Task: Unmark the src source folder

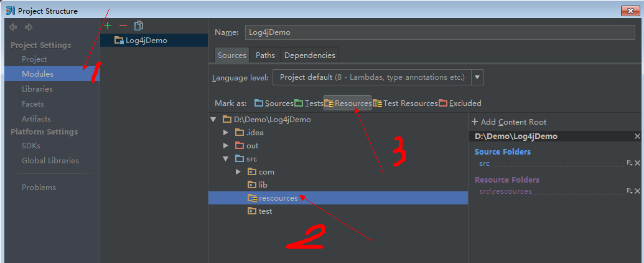Action: pos(637,163)
